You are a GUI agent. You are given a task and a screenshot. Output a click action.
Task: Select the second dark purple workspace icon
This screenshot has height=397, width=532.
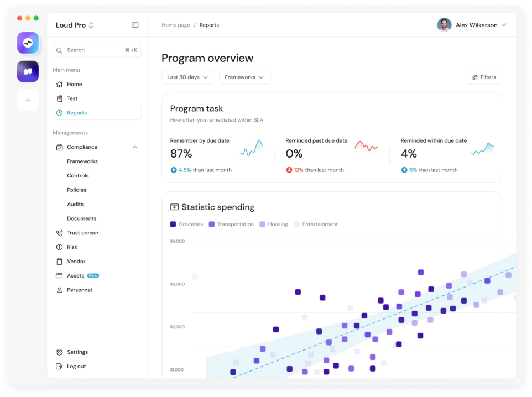[28, 71]
